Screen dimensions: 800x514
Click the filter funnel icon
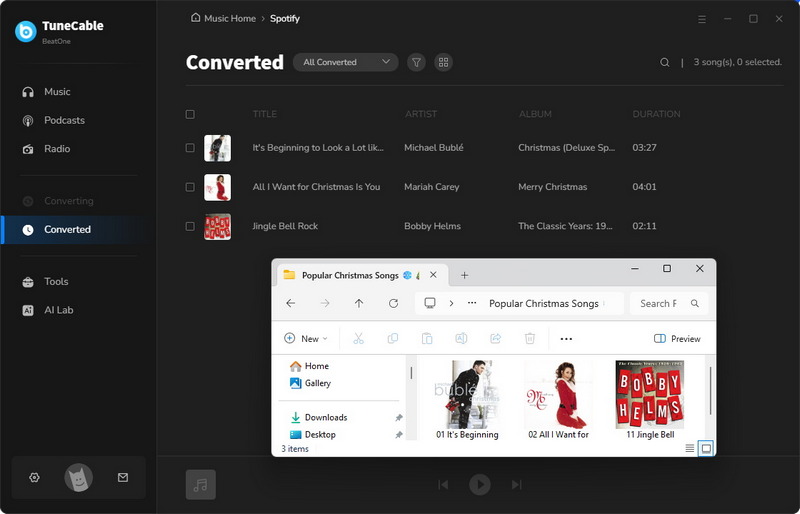(x=416, y=62)
